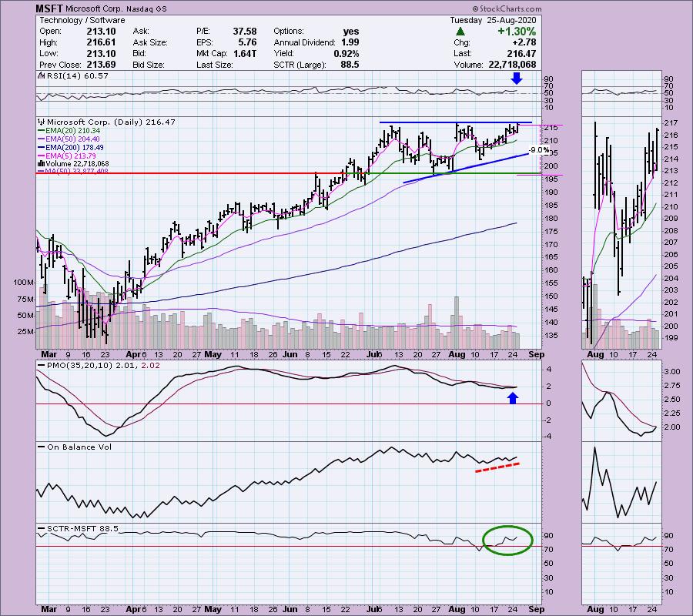Click the 100M volume axis label

[x=23, y=283]
